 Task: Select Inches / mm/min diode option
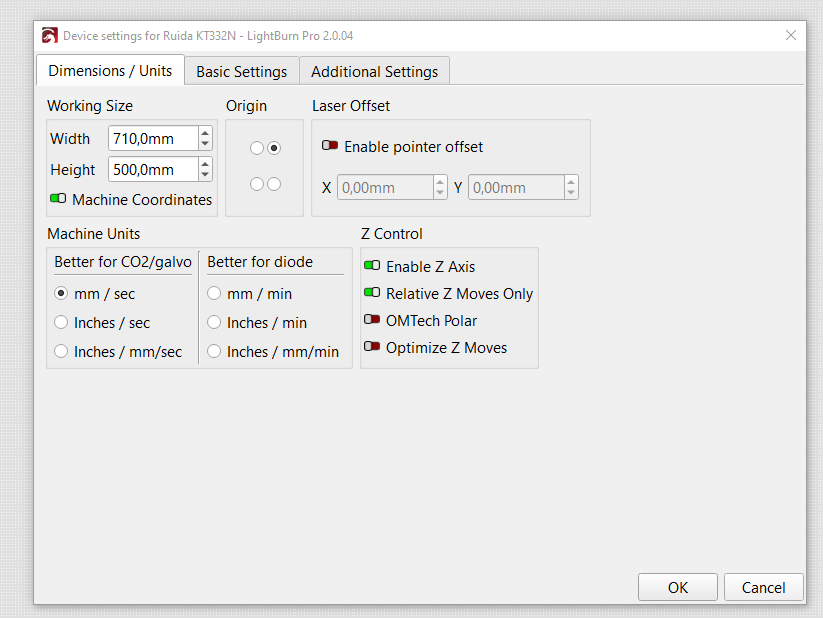point(214,351)
